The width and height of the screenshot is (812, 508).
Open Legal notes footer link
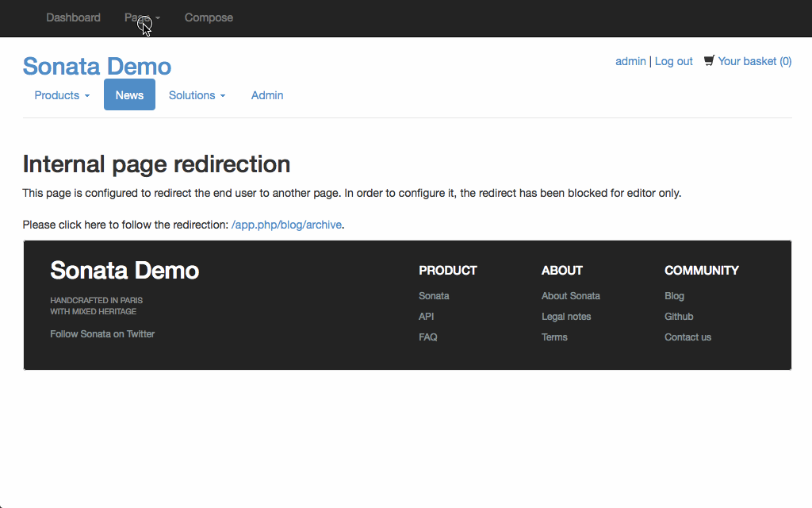(x=566, y=317)
